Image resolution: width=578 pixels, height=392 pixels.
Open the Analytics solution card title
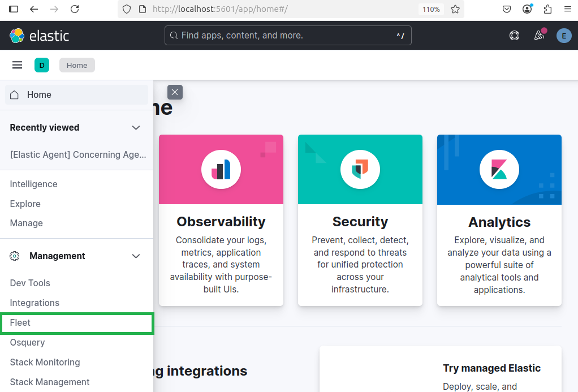point(499,222)
